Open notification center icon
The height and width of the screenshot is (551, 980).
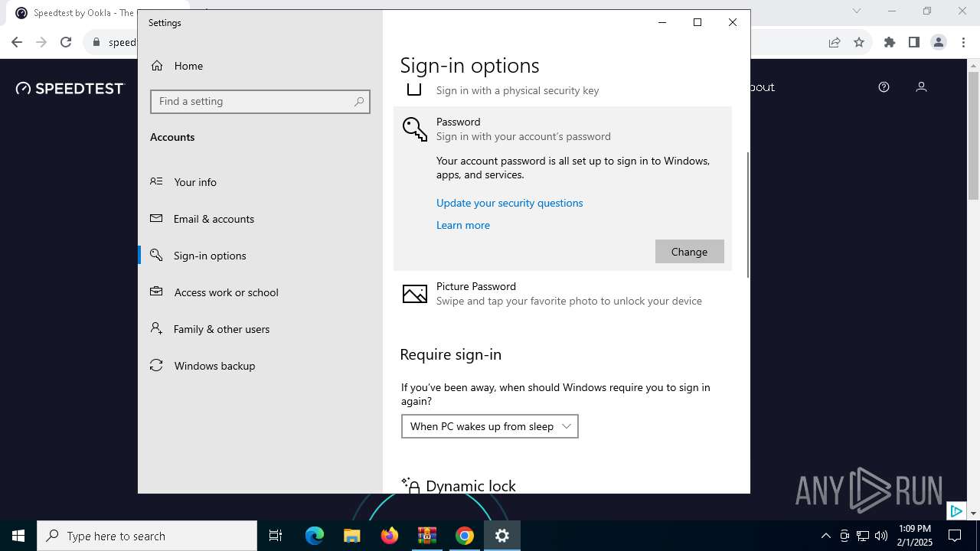955,536
